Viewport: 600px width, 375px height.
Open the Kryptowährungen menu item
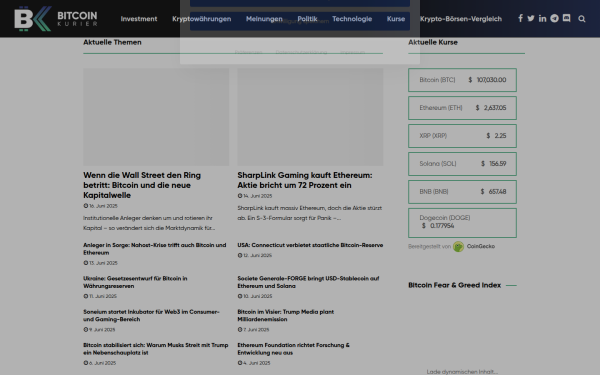tap(202, 19)
